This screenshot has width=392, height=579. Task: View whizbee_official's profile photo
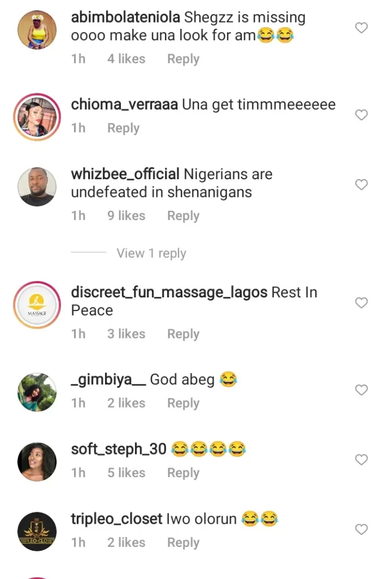coord(37,186)
